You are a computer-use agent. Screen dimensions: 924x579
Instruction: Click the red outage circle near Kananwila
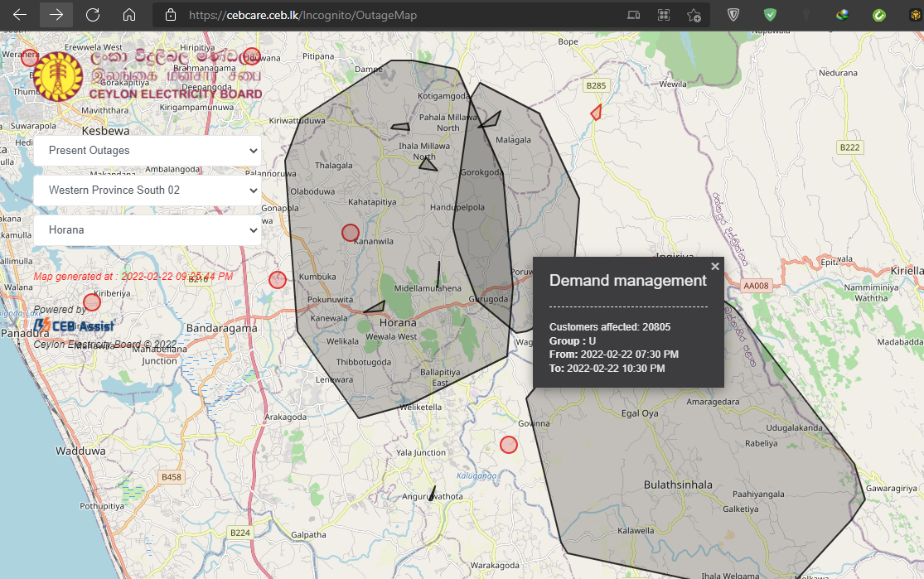pos(351,233)
